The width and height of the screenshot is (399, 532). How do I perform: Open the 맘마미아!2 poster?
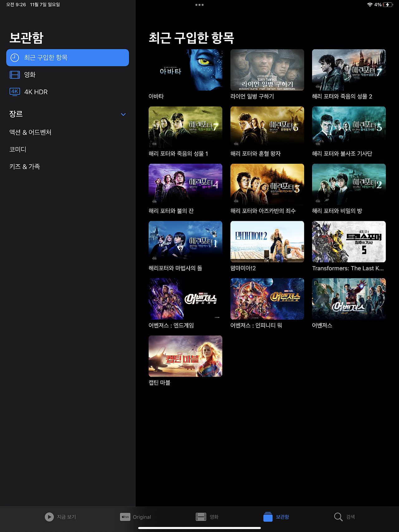point(267,242)
